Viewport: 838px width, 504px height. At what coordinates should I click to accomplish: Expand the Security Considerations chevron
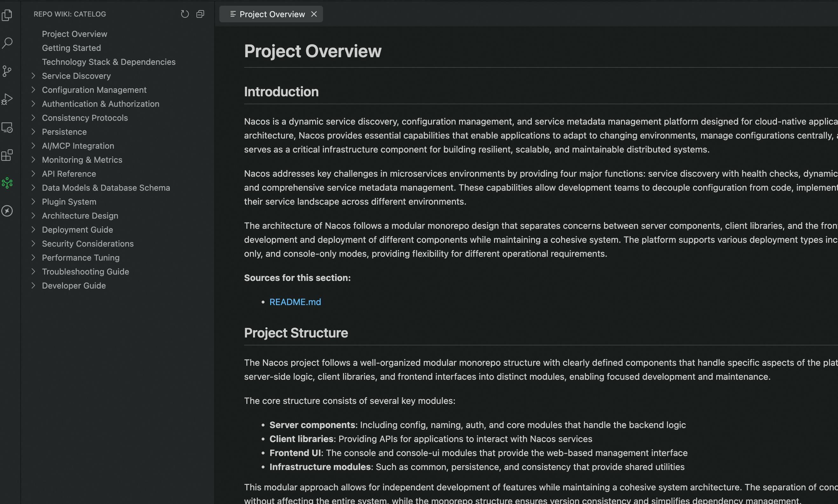[33, 243]
